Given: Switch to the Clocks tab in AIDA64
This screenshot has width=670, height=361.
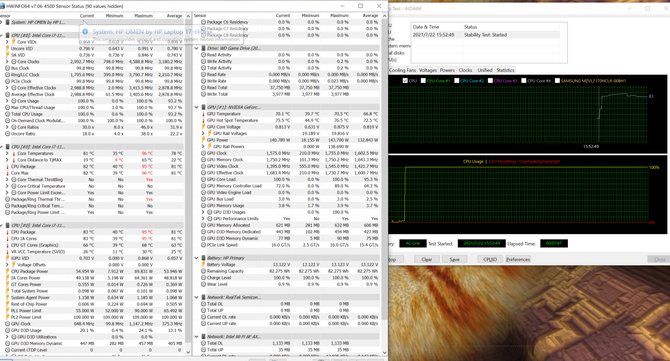Looking at the screenshot, I should tap(465, 70).
